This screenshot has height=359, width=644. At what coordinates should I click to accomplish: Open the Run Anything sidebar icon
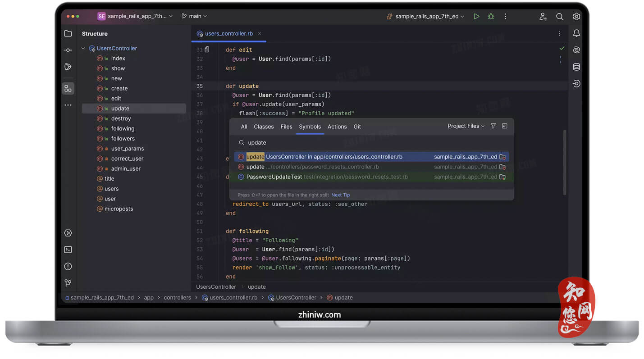click(68, 67)
